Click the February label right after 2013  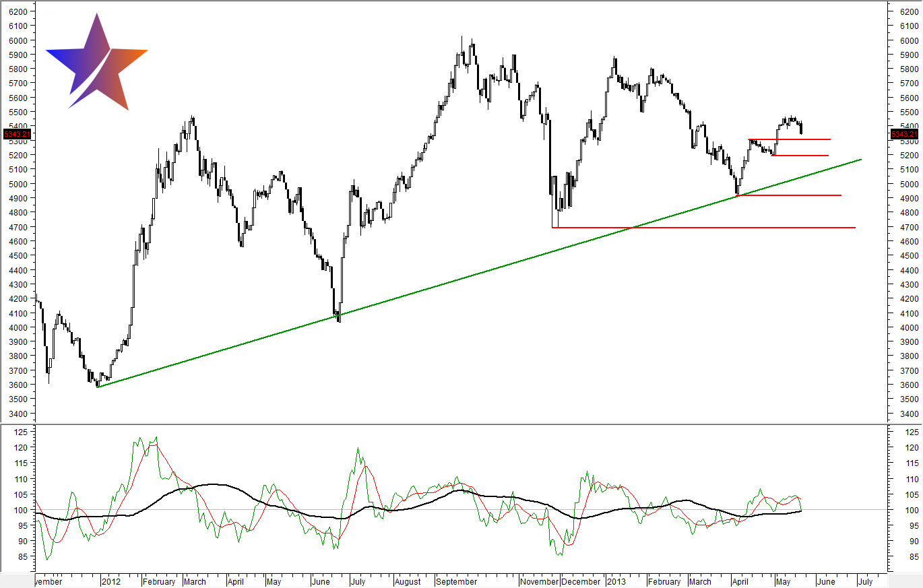click(664, 581)
